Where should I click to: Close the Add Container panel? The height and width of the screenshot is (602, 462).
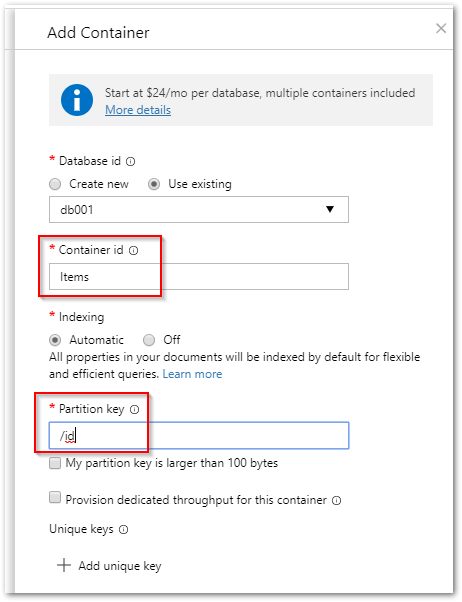[441, 28]
